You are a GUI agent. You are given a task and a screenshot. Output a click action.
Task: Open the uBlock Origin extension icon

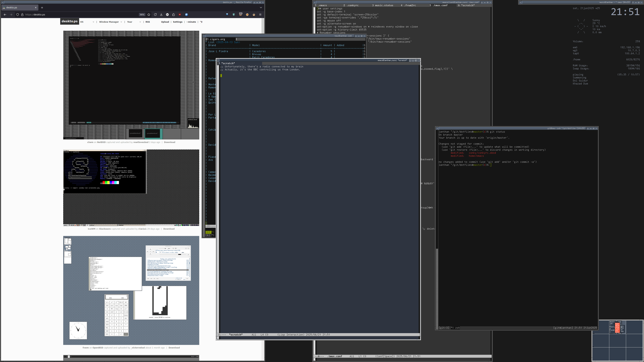pos(180,14)
